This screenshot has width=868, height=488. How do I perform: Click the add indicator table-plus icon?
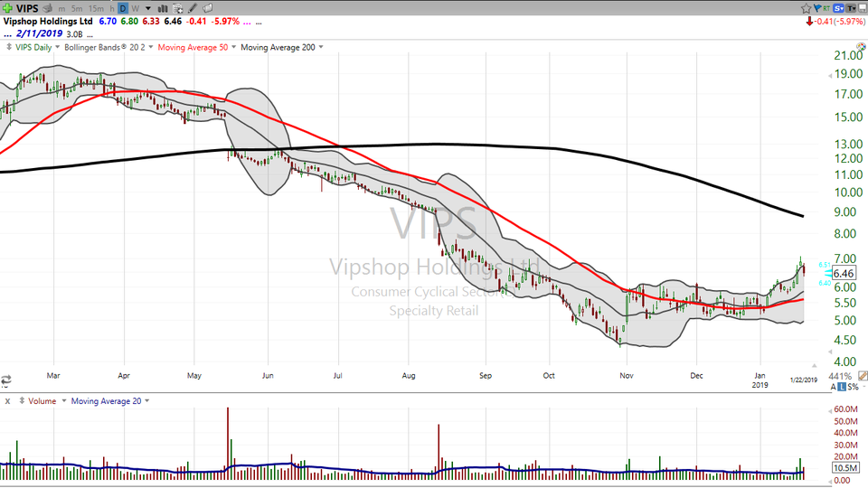178,8
